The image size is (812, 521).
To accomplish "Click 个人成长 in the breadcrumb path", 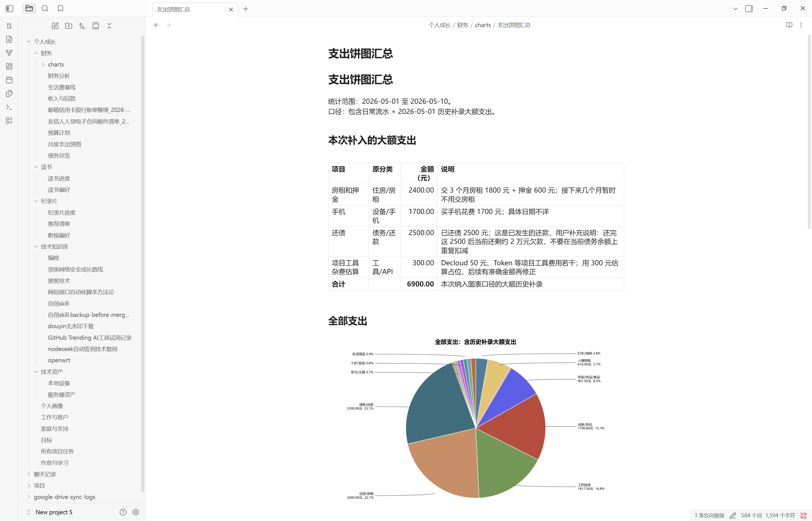I will coord(440,25).
